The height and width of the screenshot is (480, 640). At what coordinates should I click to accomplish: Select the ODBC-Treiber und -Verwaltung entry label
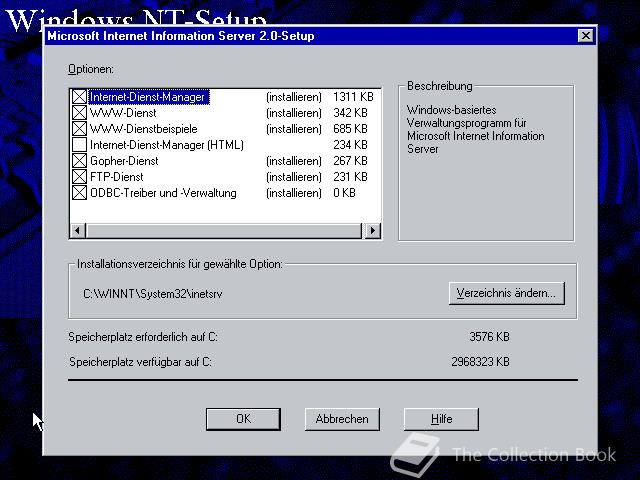(163, 193)
